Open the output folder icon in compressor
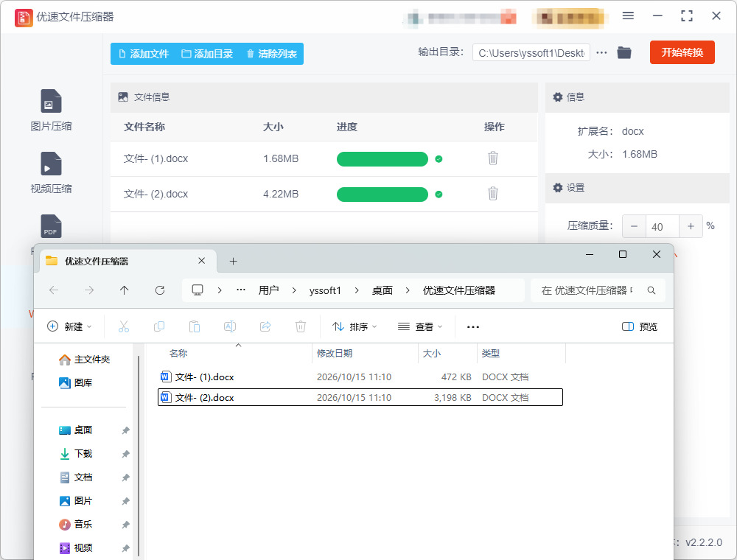The height and width of the screenshot is (560, 737). (x=624, y=52)
